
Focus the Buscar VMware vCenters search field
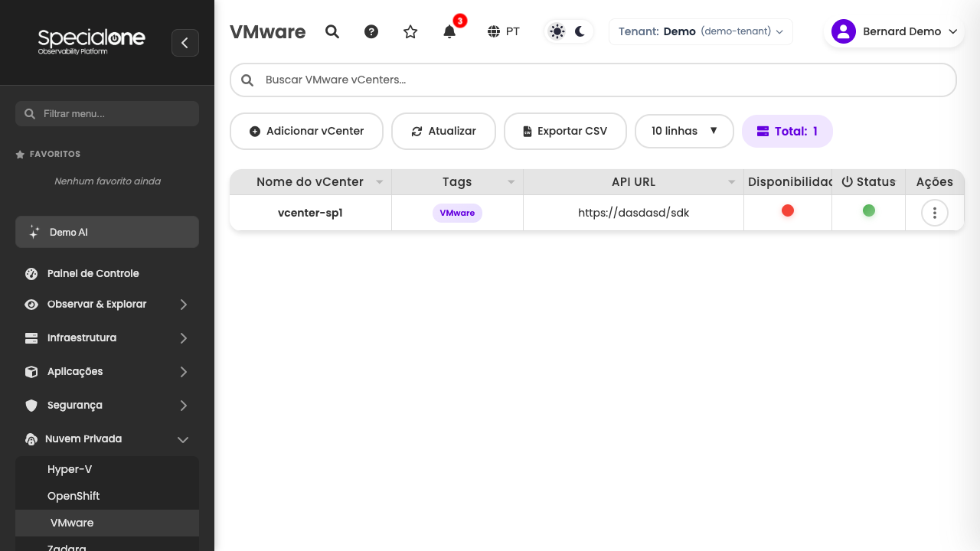pyautogui.click(x=593, y=80)
